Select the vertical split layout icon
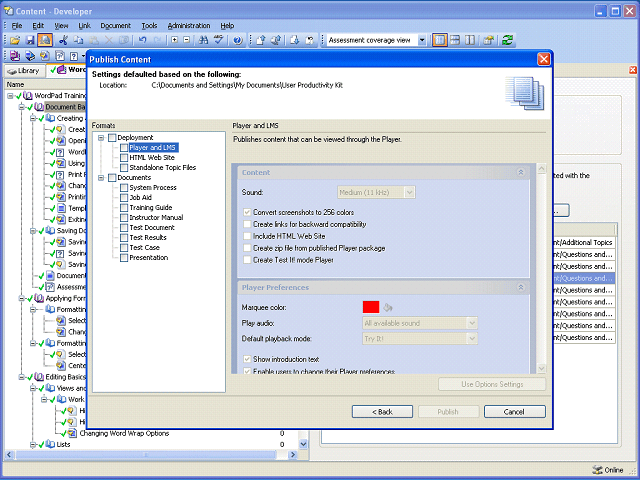 pos(470,40)
